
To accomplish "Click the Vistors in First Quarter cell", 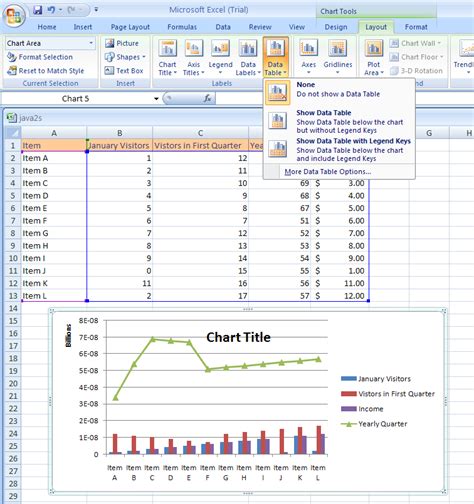I will coord(200,146).
